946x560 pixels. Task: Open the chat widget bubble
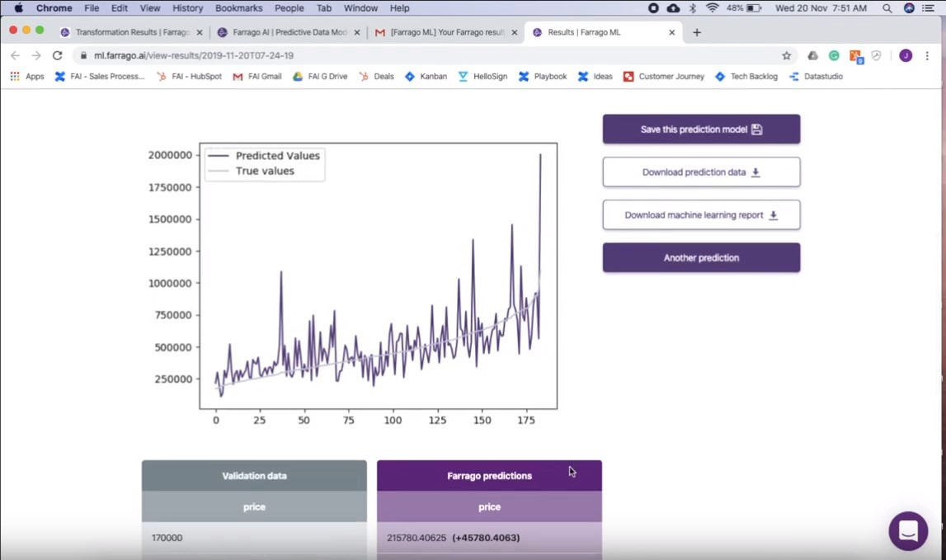[908, 531]
